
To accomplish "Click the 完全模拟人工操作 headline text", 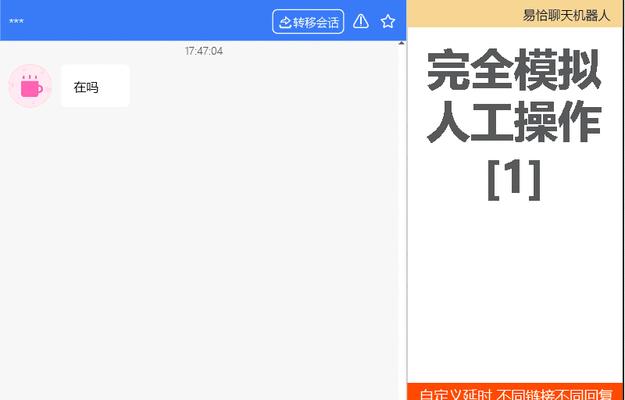I will click(x=514, y=95).
